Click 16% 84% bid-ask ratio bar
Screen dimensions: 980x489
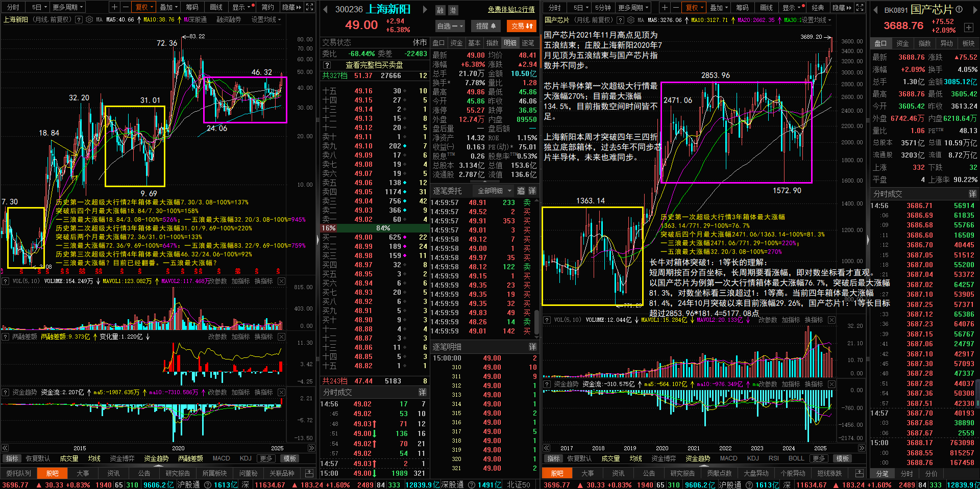pyautogui.click(x=375, y=228)
